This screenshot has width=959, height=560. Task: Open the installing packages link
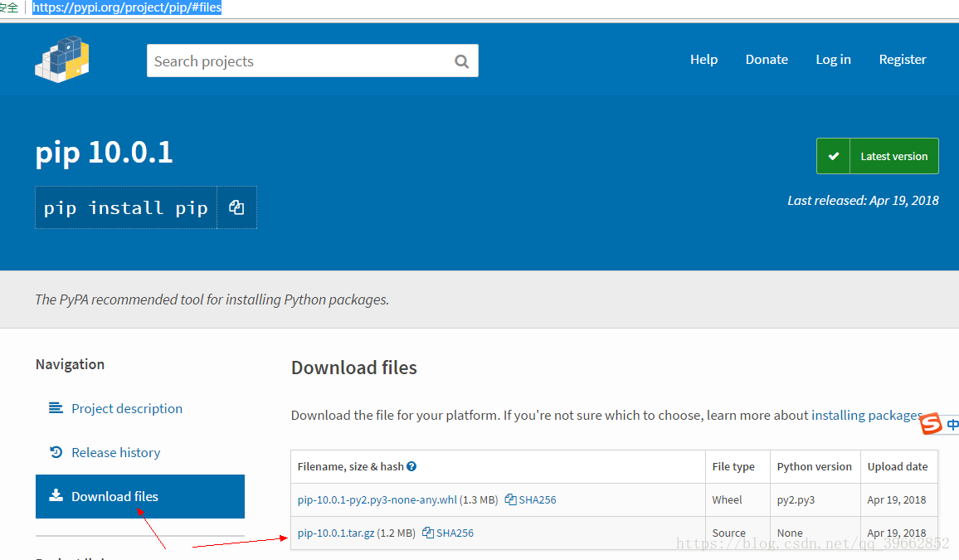(867, 415)
